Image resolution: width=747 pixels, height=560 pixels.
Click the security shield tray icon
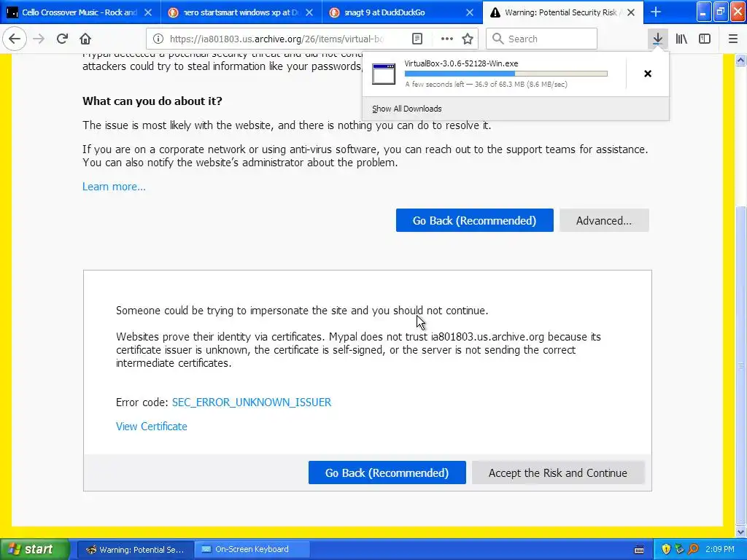click(667, 550)
